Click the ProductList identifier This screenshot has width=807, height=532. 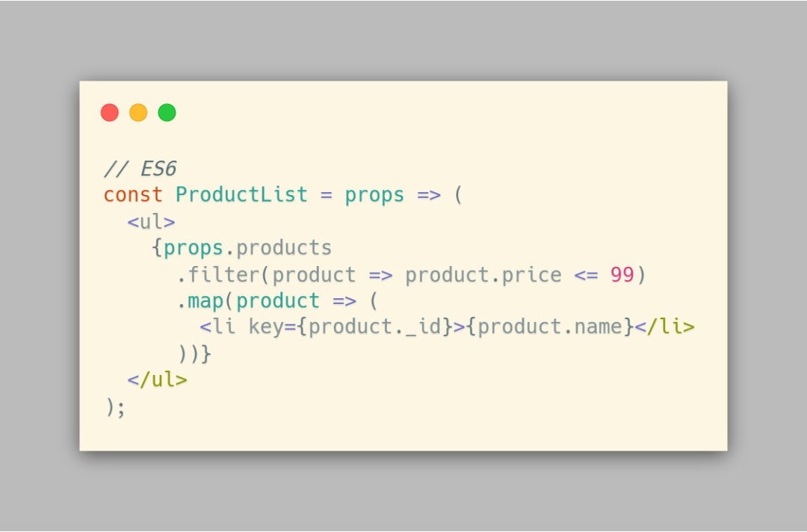point(242,194)
